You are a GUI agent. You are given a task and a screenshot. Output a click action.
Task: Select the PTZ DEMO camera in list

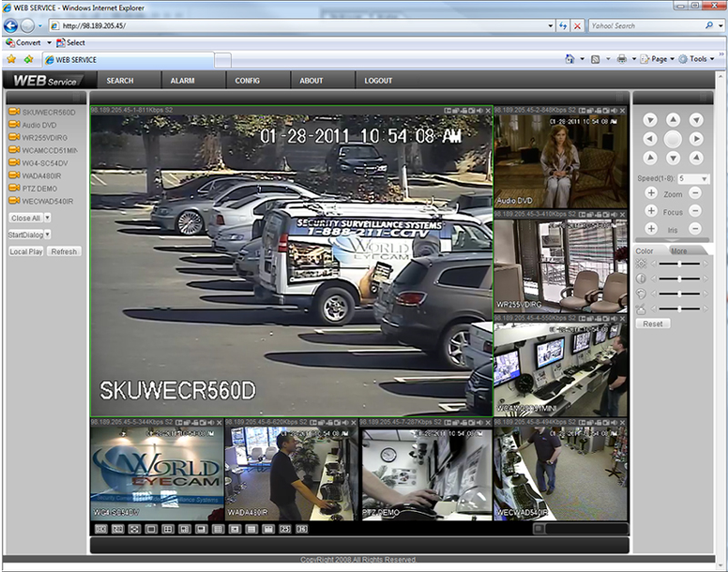[x=33, y=188]
